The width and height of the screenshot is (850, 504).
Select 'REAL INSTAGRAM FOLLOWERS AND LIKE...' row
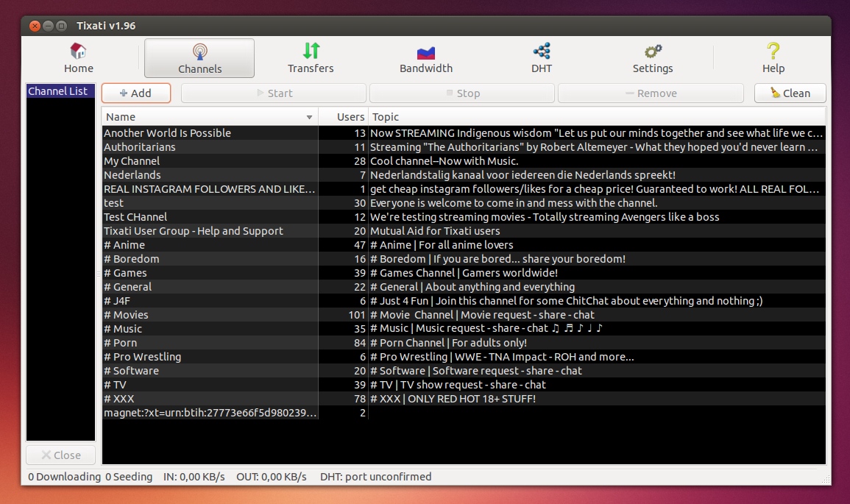point(464,189)
